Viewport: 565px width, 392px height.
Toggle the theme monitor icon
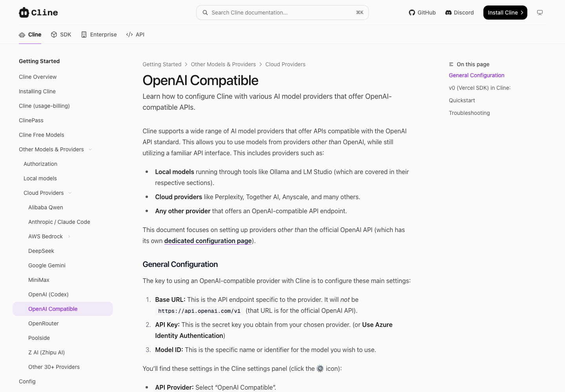point(540,13)
